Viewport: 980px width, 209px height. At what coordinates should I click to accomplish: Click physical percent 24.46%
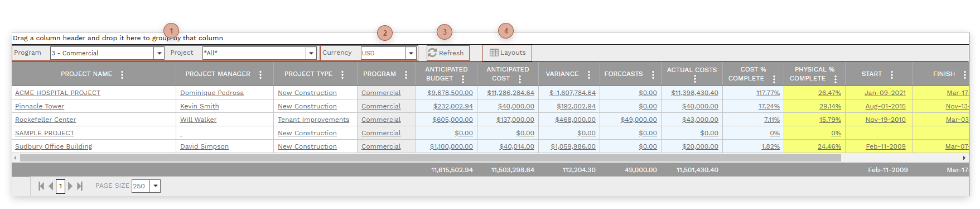[x=829, y=146]
